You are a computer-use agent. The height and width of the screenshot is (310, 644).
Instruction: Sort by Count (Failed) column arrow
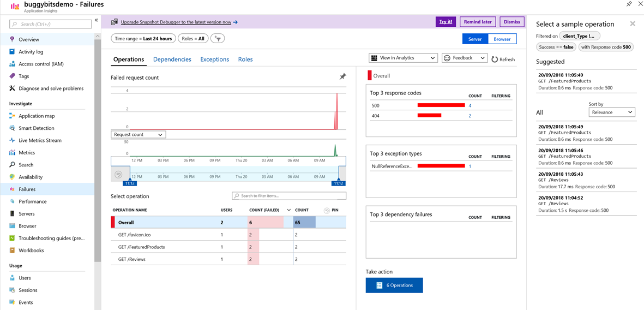pos(288,210)
